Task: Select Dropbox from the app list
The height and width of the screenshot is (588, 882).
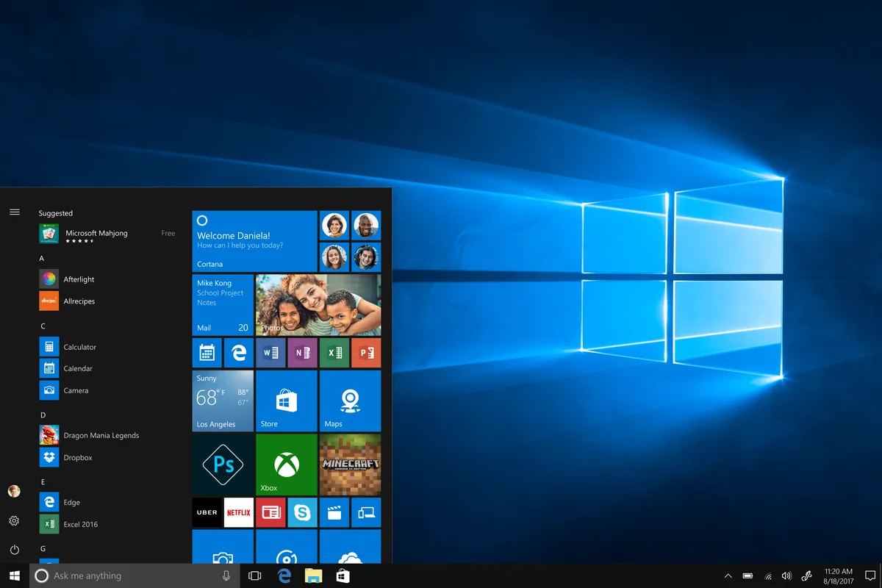Action: (x=78, y=457)
